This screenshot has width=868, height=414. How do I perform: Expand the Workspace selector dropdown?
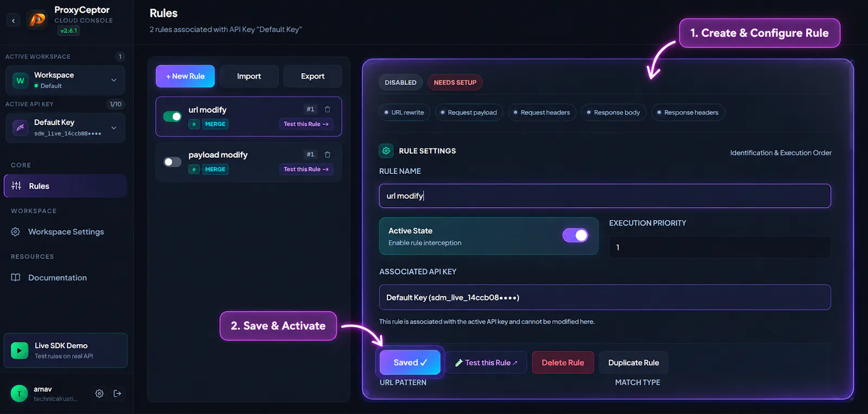pyautogui.click(x=66, y=80)
